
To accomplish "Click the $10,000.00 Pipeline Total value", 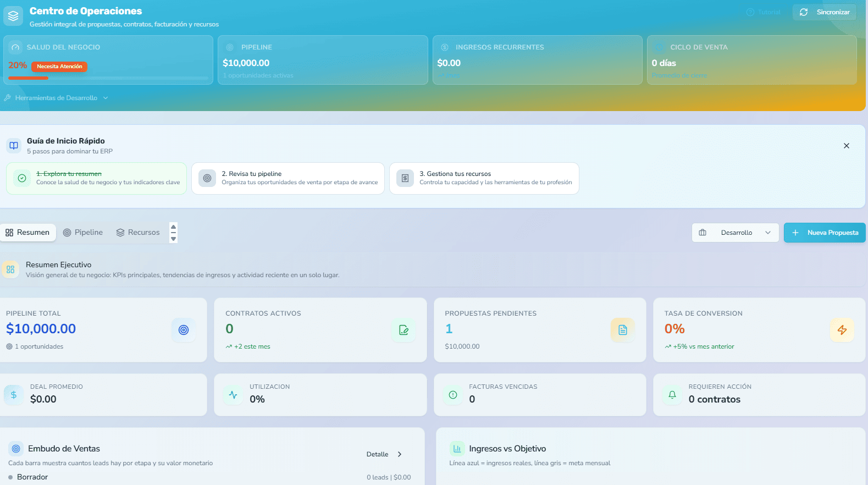I will coord(41,329).
